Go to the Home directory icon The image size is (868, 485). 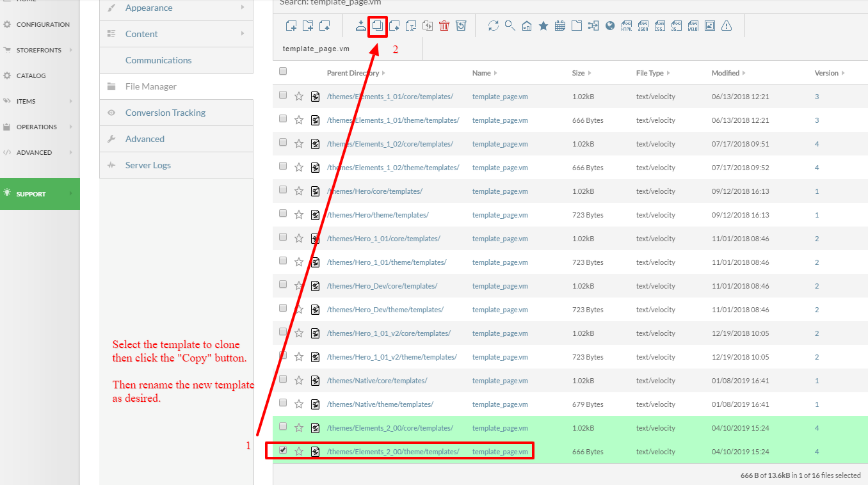pos(526,26)
